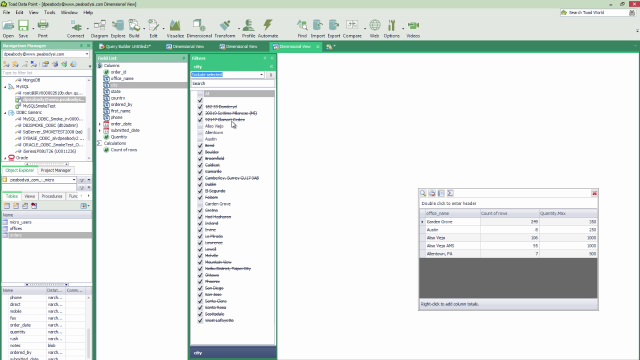Click the Export toolbar icon

(333, 29)
